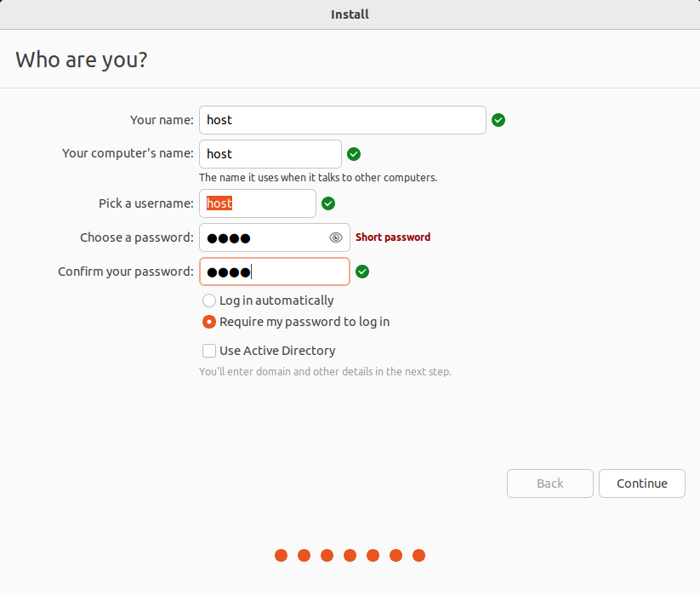The height and width of the screenshot is (595, 700).
Task: Enable Use Active Directory checkbox
Action: click(209, 351)
